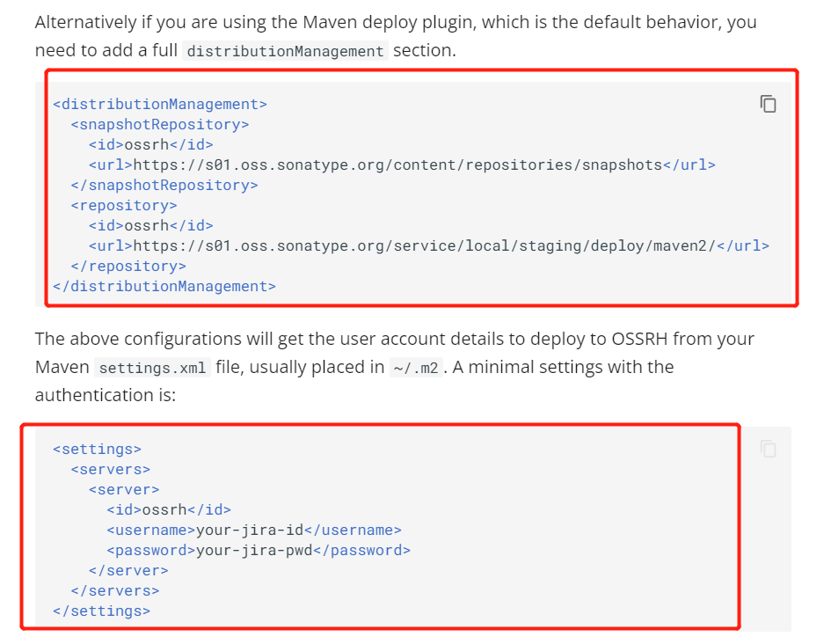Click the staging deploy maven2 URL
This screenshot has height=644, width=824.
425,245
